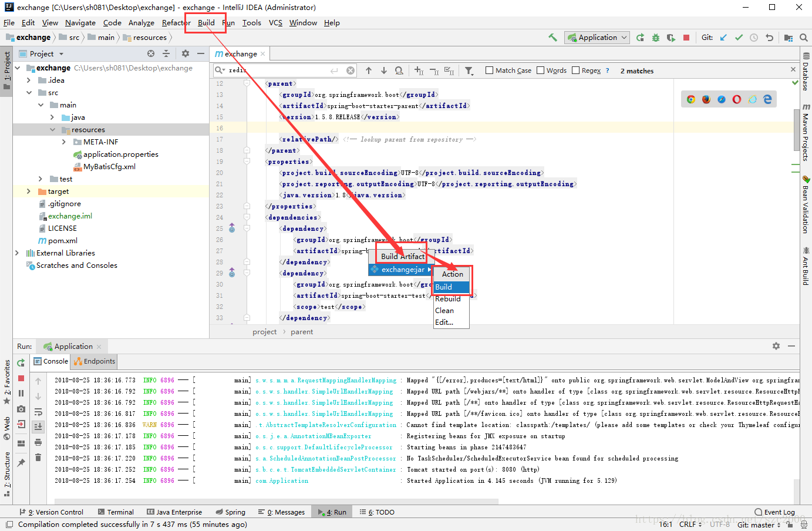Show Git history via the clock icon
Viewport: 812px width, 531px height.
pyautogui.click(x=754, y=37)
